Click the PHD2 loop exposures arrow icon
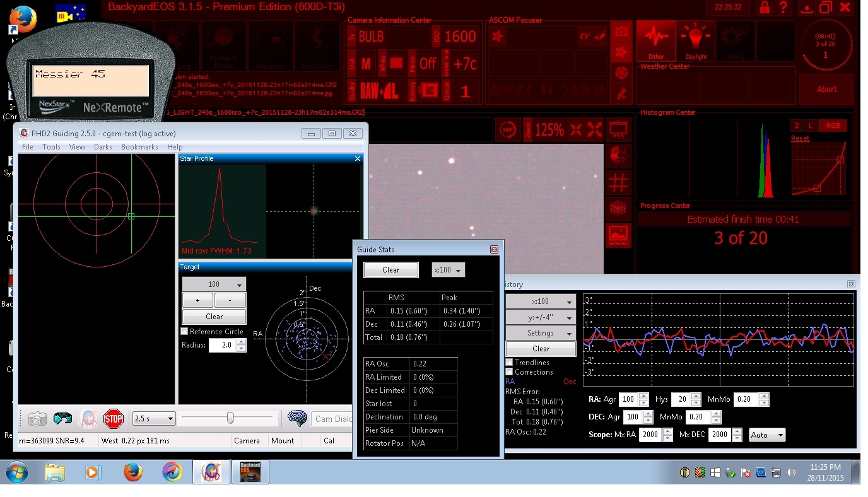The width and height of the screenshot is (868, 497). [62, 419]
